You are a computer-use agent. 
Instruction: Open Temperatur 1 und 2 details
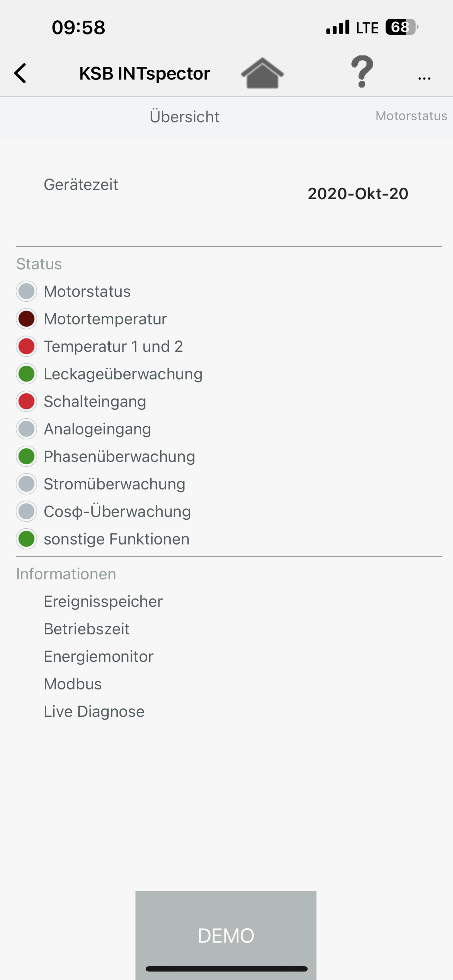[113, 347]
